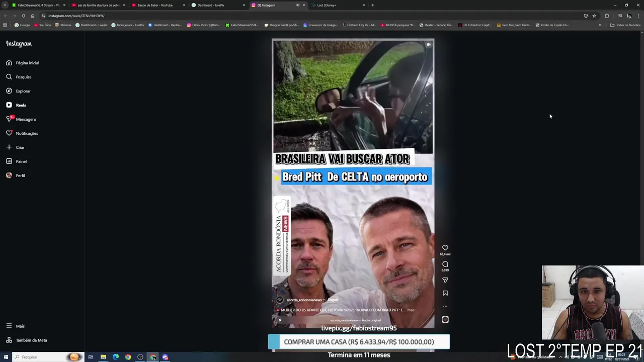The width and height of the screenshot is (644, 362).
Task: Open the Instagram logo home link
Action: point(19,44)
